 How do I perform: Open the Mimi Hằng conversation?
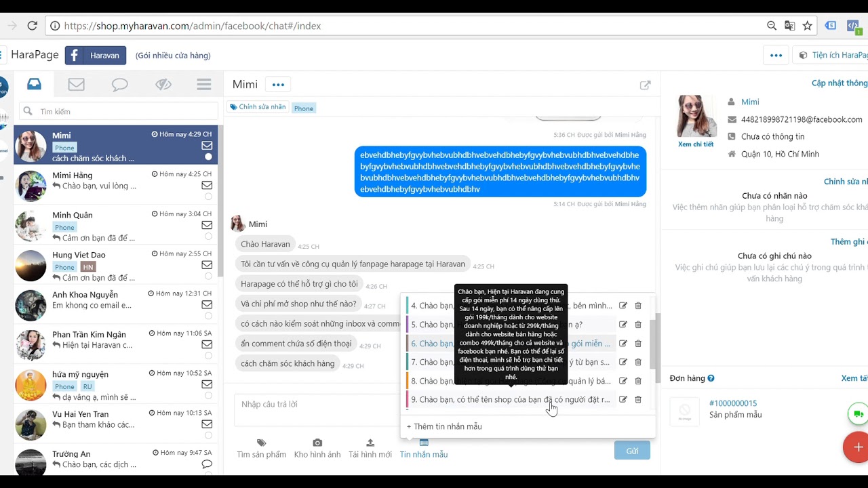tap(115, 184)
